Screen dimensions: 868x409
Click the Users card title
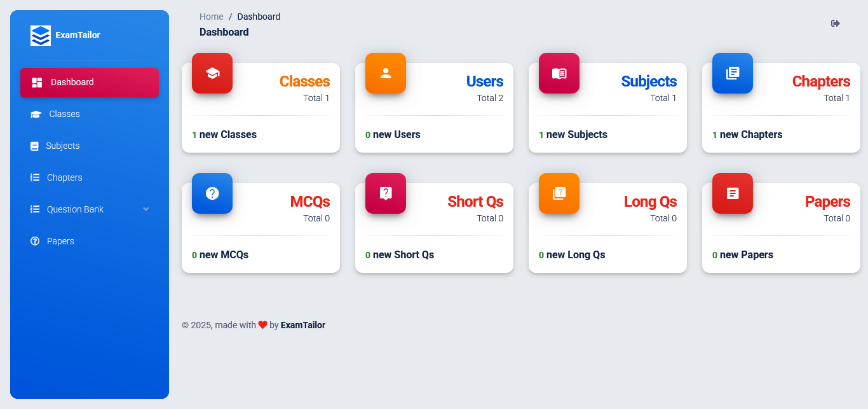coord(484,81)
